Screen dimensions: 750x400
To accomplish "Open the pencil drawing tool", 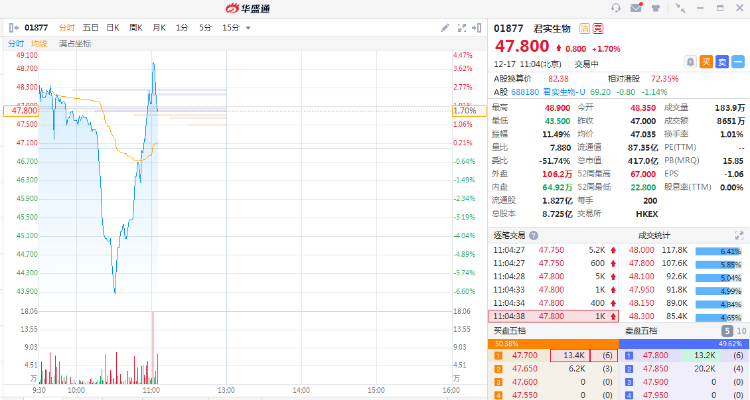I will tap(445, 28).
